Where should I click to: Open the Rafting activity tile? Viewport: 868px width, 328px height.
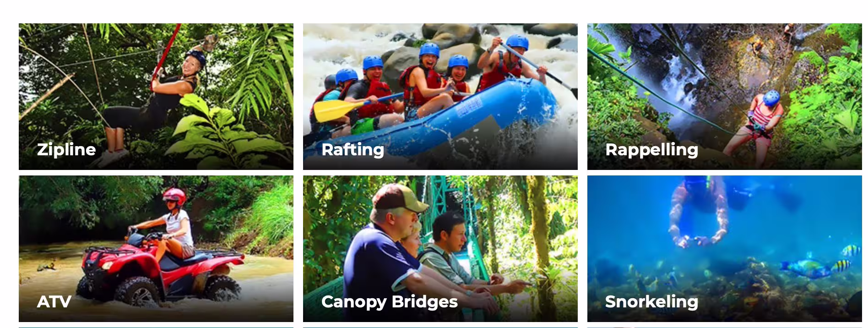(440, 97)
